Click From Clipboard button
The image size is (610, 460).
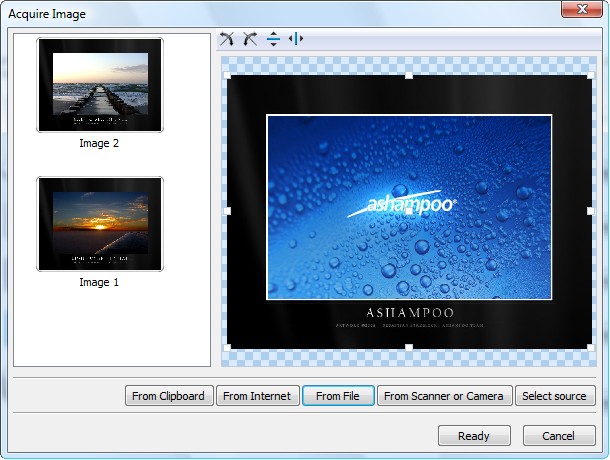coord(169,396)
